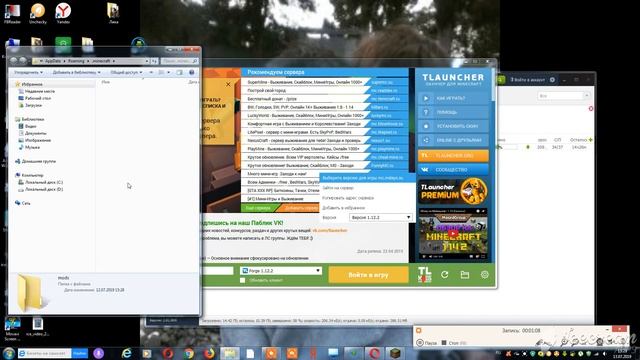Viewport: 640px width, 360px height.
Task: Select 'Документы' library in navigation pane
Action: 36,133
